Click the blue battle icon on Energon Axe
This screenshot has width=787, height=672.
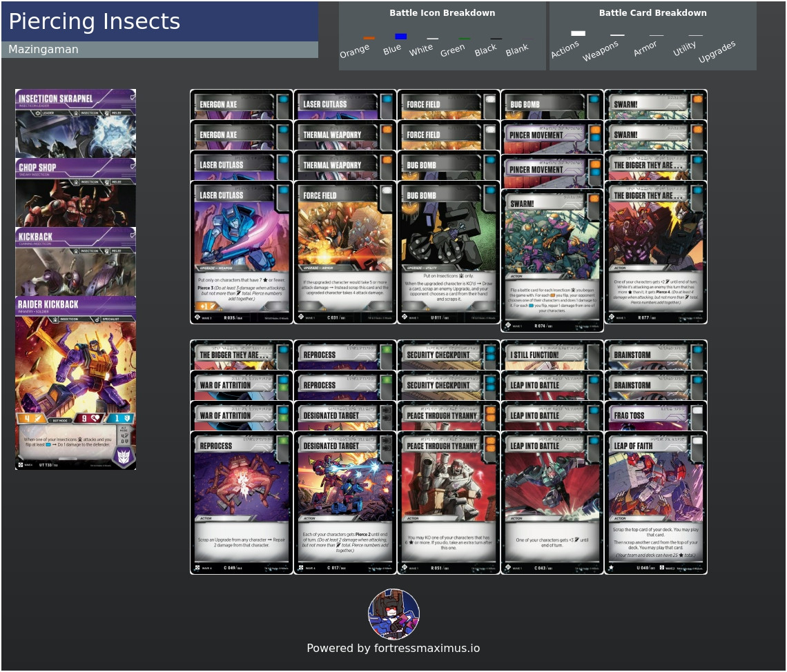(283, 99)
